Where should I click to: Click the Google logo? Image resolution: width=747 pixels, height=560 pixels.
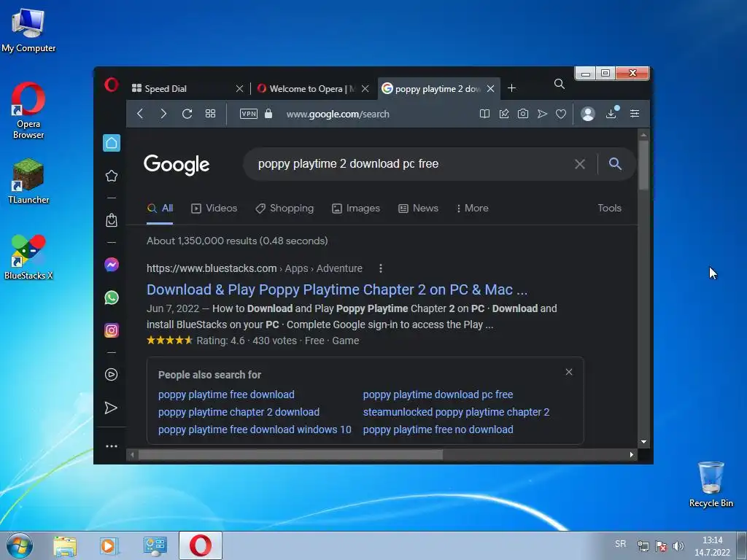(177, 165)
